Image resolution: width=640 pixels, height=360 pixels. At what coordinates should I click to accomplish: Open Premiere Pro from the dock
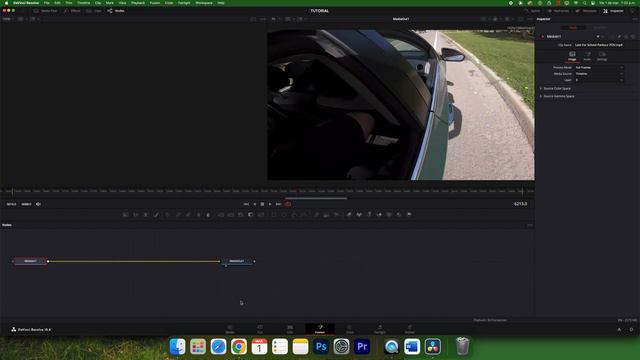click(362, 347)
